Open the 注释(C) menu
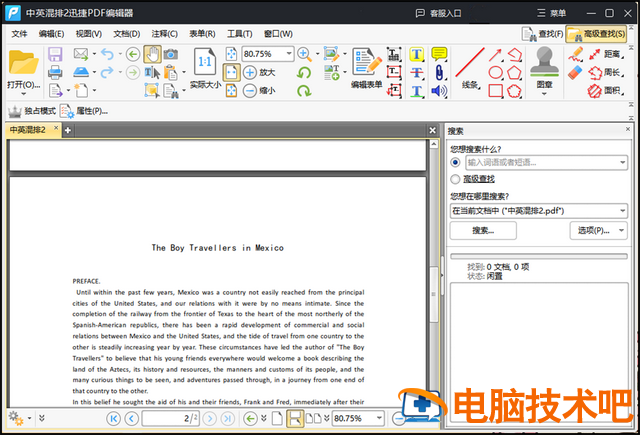Image resolution: width=640 pixels, height=435 pixels. tap(164, 34)
